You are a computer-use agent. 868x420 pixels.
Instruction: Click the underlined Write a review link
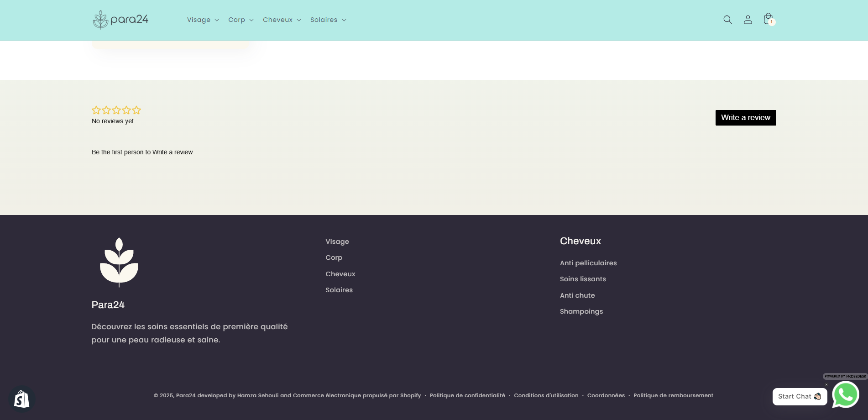point(173,152)
